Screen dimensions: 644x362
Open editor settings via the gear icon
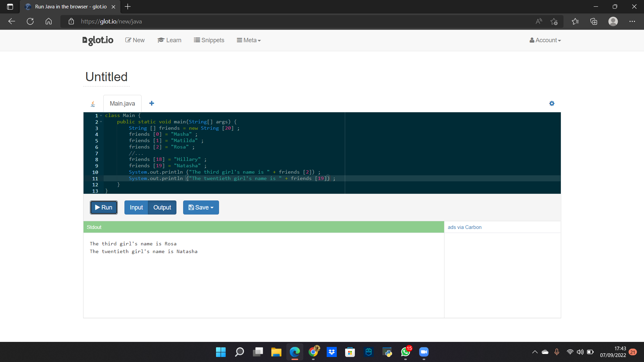click(x=552, y=103)
